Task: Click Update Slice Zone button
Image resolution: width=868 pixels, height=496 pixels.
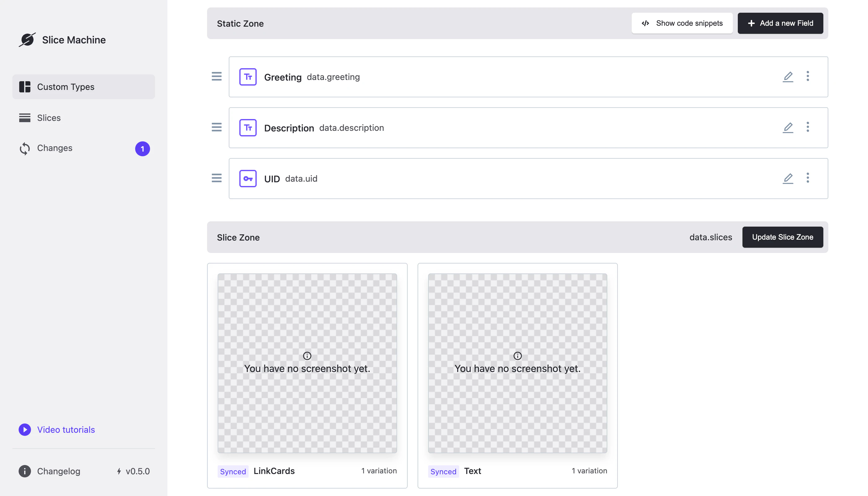Action: tap(783, 237)
